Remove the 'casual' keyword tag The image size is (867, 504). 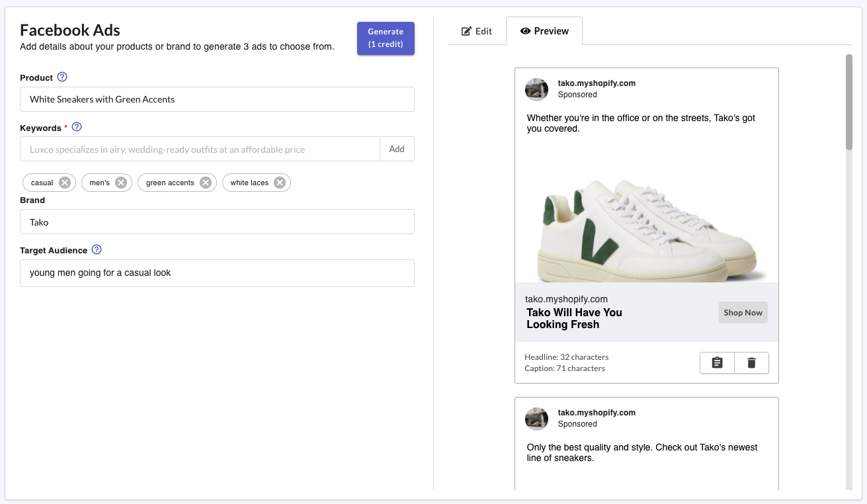pos(64,183)
